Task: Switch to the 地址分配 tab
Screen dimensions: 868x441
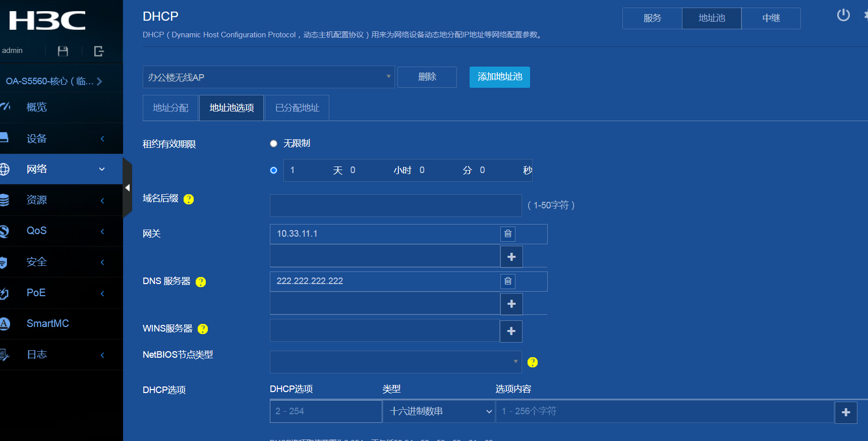Action: tap(171, 108)
